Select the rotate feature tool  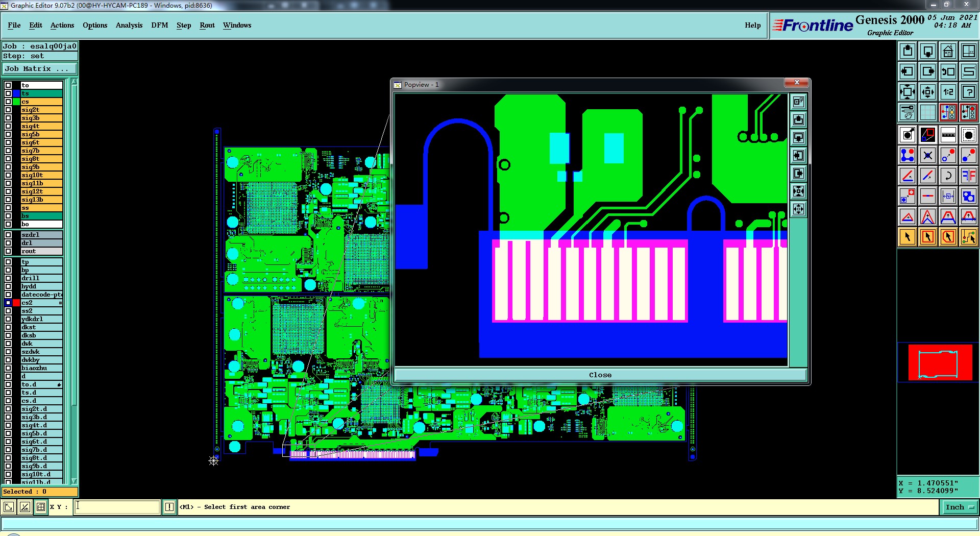(x=948, y=176)
